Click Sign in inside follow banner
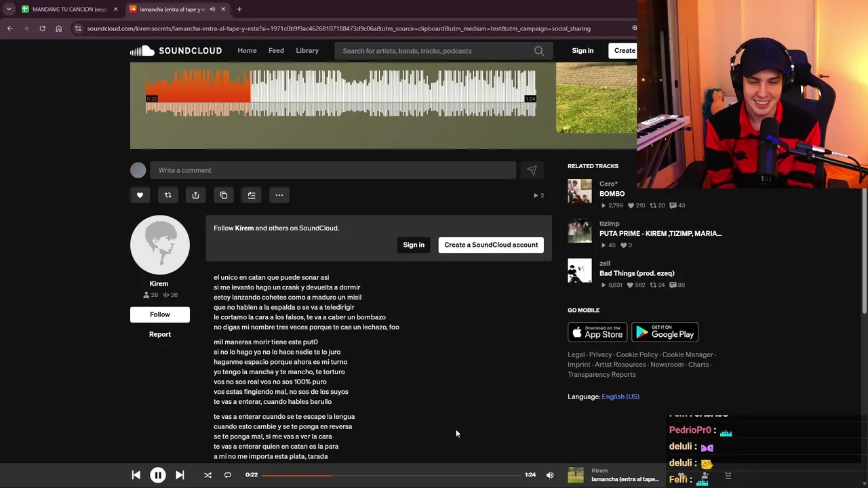The height and width of the screenshot is (488, 868). point(414,245)
